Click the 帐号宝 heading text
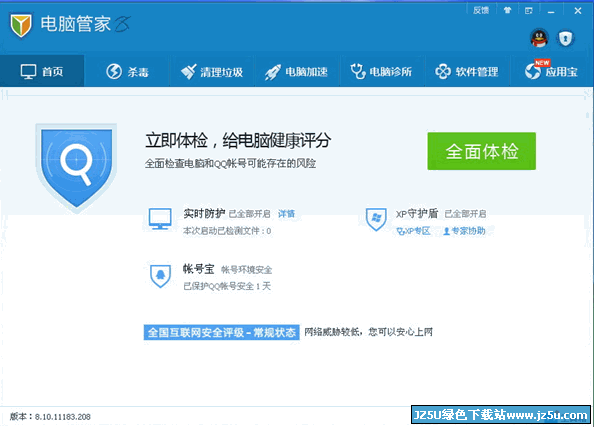The image size is (594, 427). tap(199, 269)
